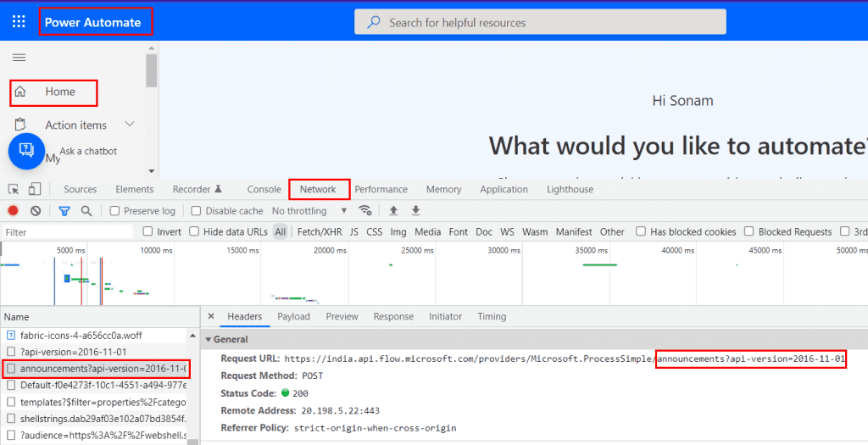Viewport: 868px width, 445px height.
Task: Switch to the Elements tab
Action: pyautogui.click(x=135, y=189)
